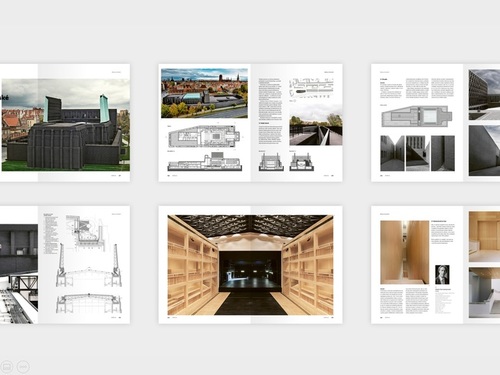Open the wooden auditorium interior spread
Viewport: 500px width, 375px height.
(250, 265)
